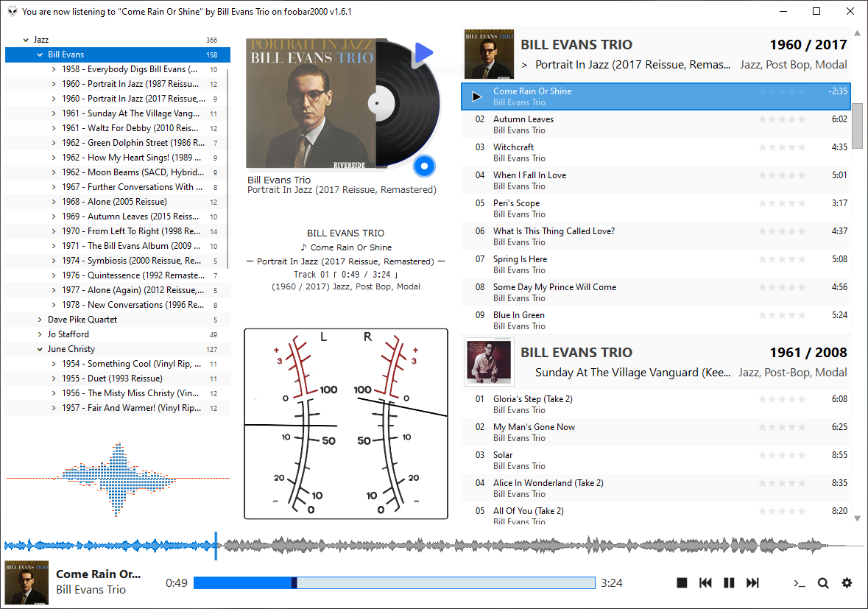Viewport: 868px width, 609px height.
Task: Expand 1961 - Waltz For Debby album
Action: pyautogui.click(x=54, y=128)
